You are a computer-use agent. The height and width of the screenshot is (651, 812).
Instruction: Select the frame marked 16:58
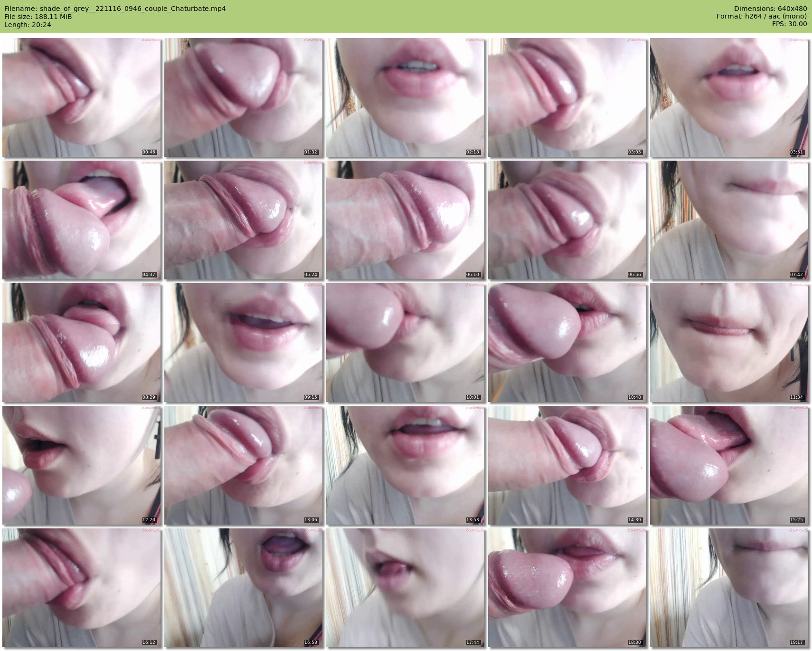tap(244, 588)
